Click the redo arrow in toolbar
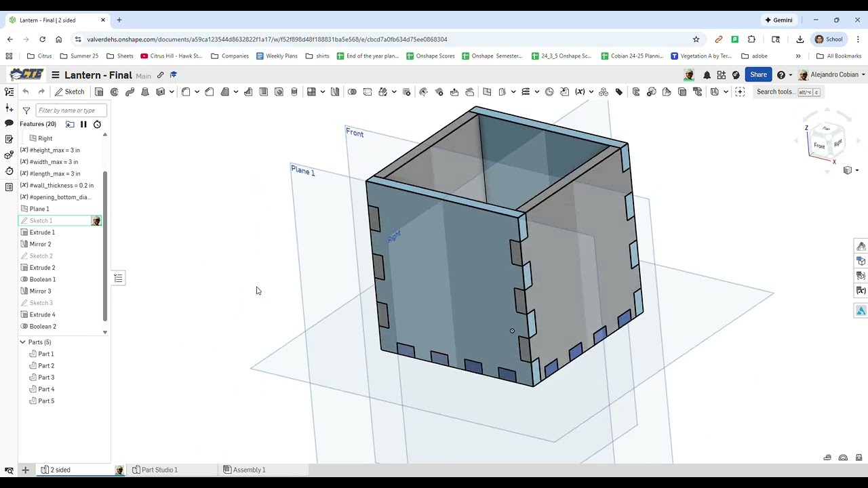The height and width of the screenshot is (488, 868). 41,91
